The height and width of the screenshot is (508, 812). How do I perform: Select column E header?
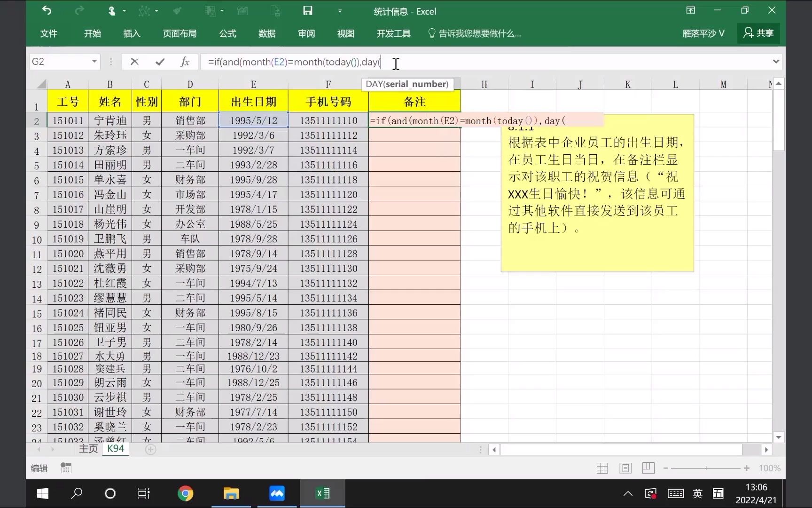click(x=253, y=84)
